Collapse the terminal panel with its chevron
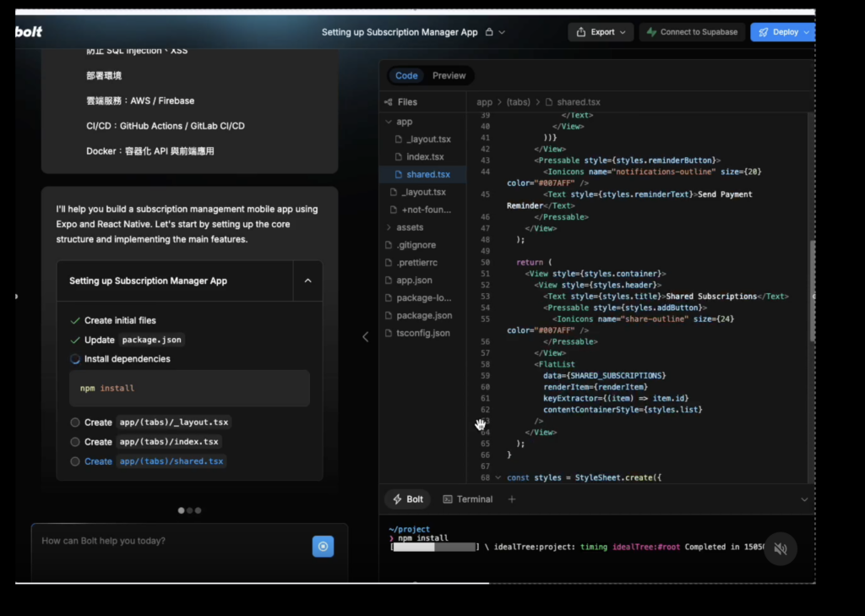The image size is (865, 616). tap(804, 499)
